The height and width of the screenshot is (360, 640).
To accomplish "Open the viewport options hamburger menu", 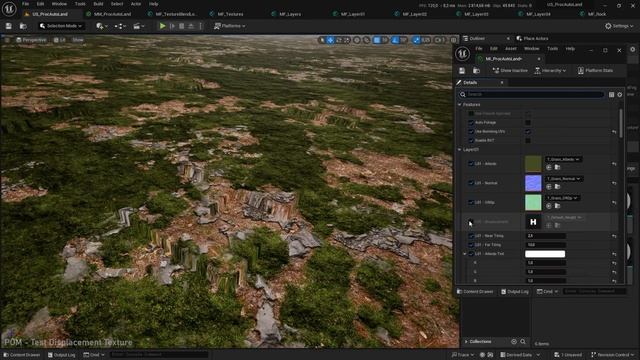I will pos(7,40).
